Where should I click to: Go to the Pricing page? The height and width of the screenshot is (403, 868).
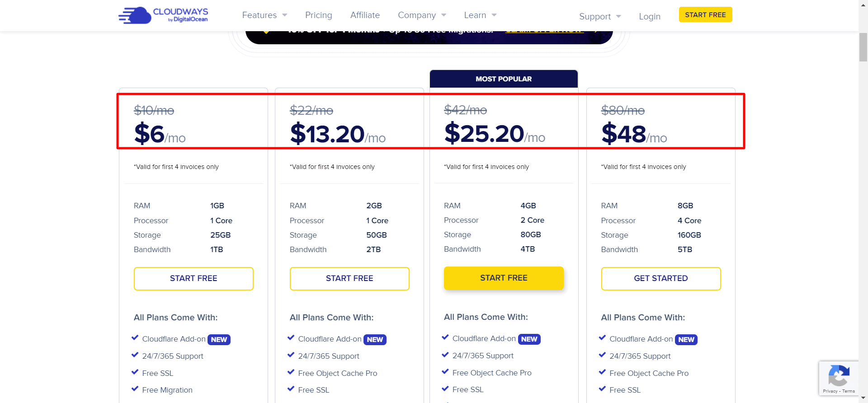tap(318, 15)
